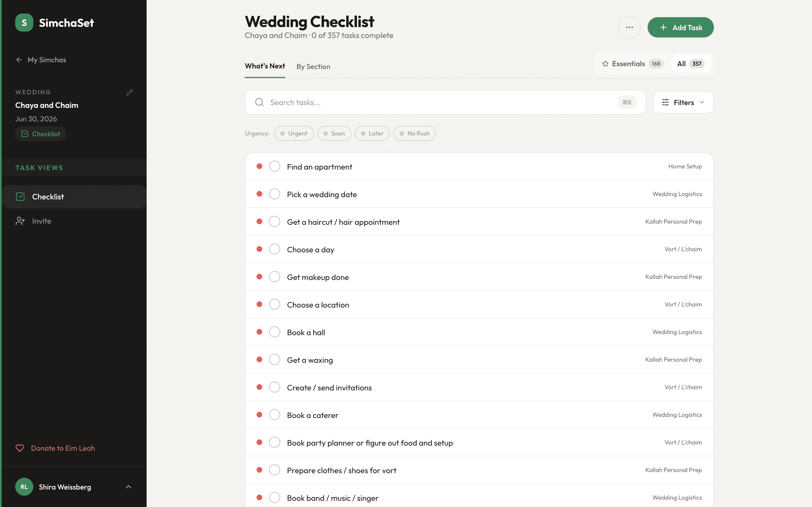The height and width of the screenshot is (507, 812).
Task: Click the Invite person icon in the sidebar
Action: click(x=21, y=221)
